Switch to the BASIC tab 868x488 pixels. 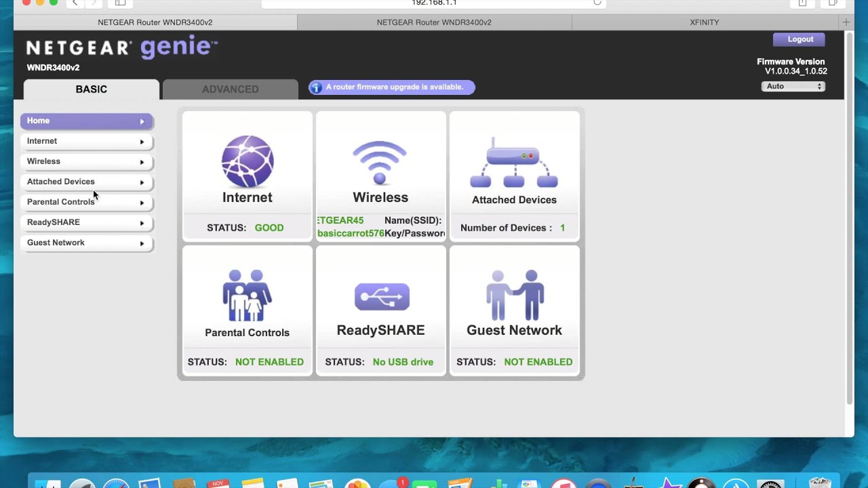92,89
